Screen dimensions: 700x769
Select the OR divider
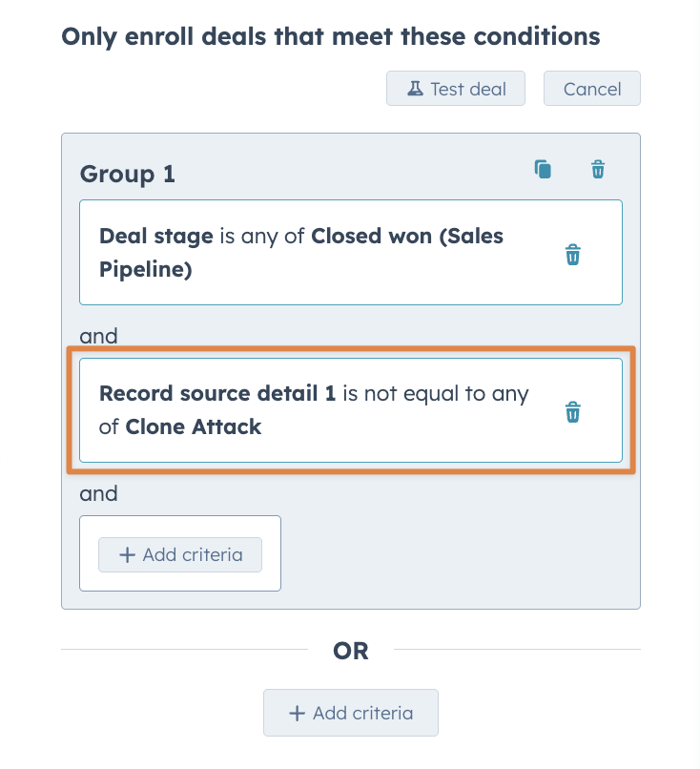pyautogui.click(x=350, y=650)
